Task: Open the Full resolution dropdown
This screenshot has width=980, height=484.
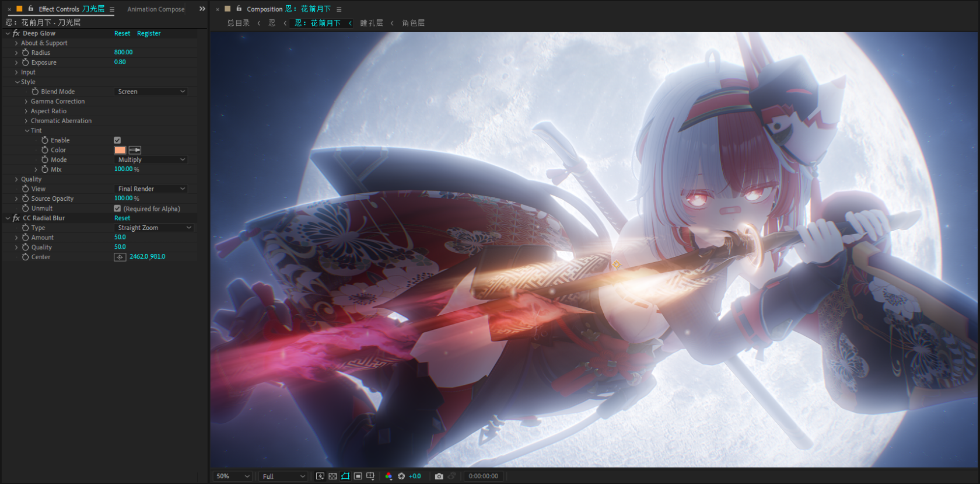Action: (x=283, y=476)
